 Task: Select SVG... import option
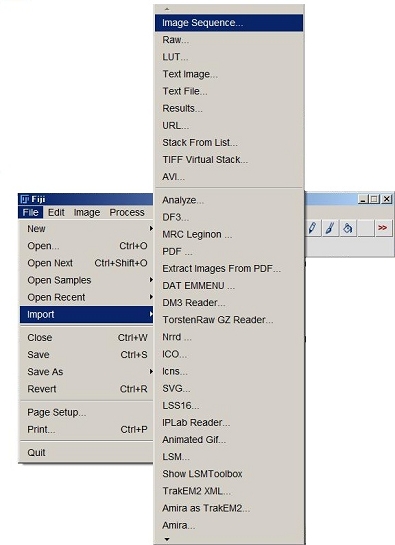(x=229, y=388)
